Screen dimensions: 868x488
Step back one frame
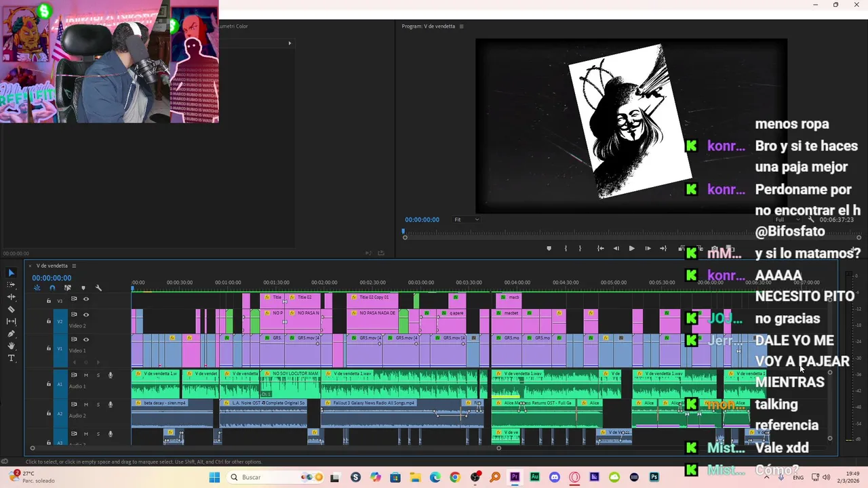coord(616,249)
